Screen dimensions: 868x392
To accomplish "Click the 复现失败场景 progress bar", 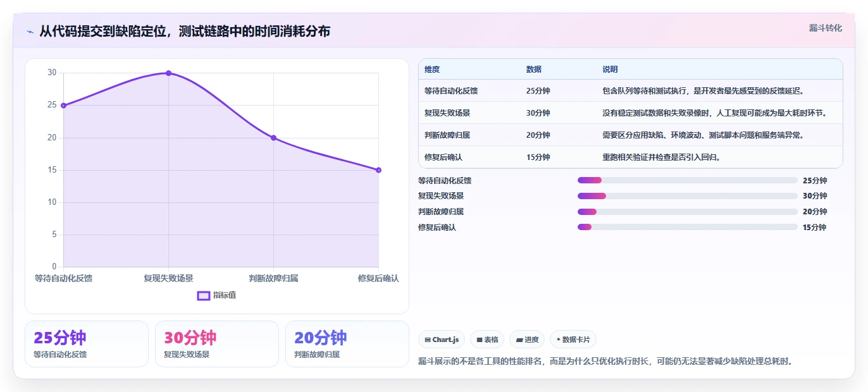I will (x=687, y=196).
